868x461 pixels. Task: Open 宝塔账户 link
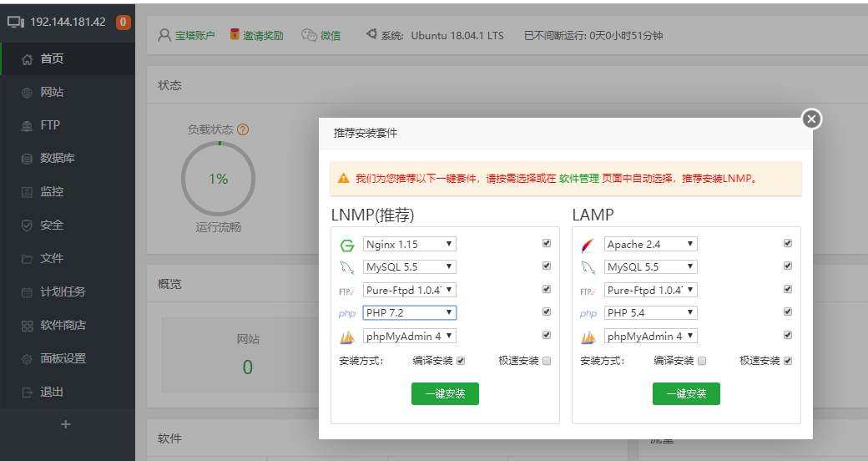tap(194, 35)
